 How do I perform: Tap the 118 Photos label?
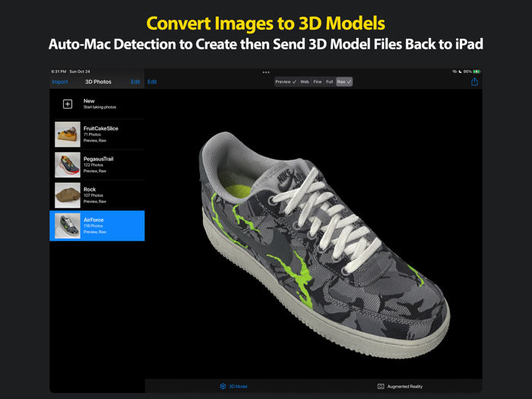(93, 226)
